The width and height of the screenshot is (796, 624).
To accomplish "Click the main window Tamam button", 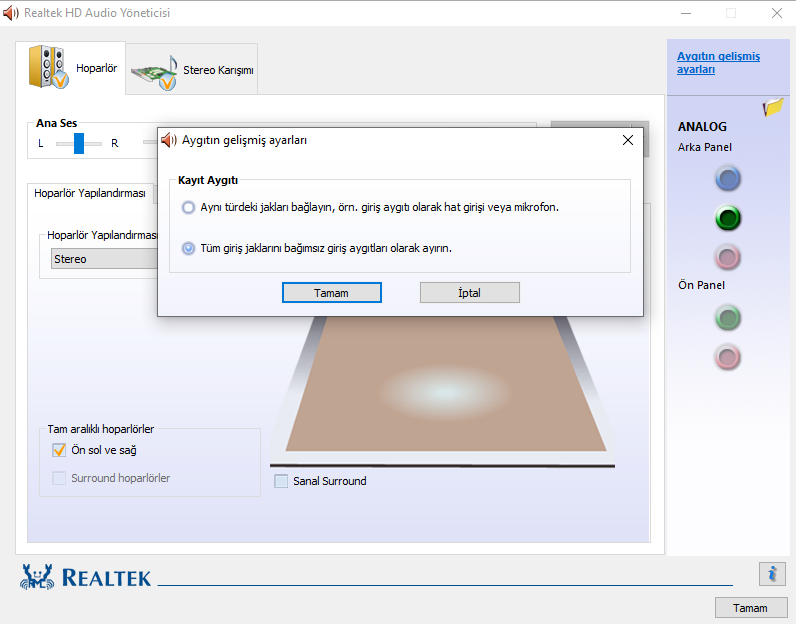I will 750,608.
